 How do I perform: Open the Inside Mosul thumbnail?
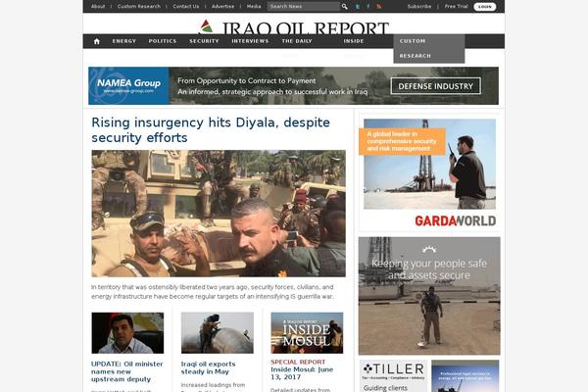click(x=307, y=333)
